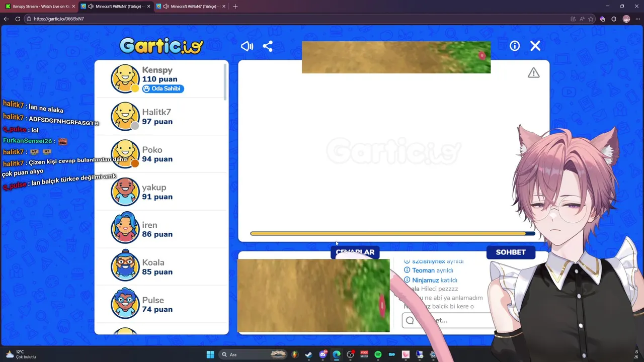Go back in browser
Screen dimensions: 644x362
pyautogui.click(x=6, y=19)
